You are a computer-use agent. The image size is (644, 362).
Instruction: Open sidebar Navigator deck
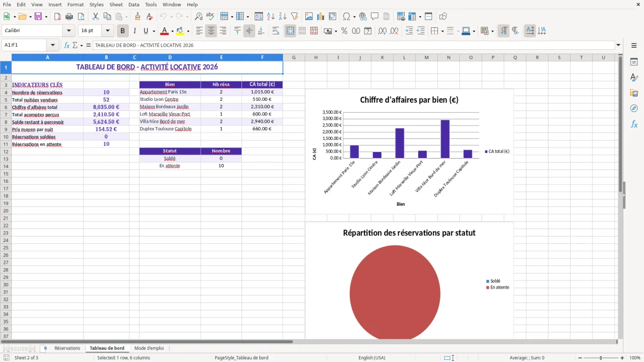pyautogui.click(x=634, y=109)
